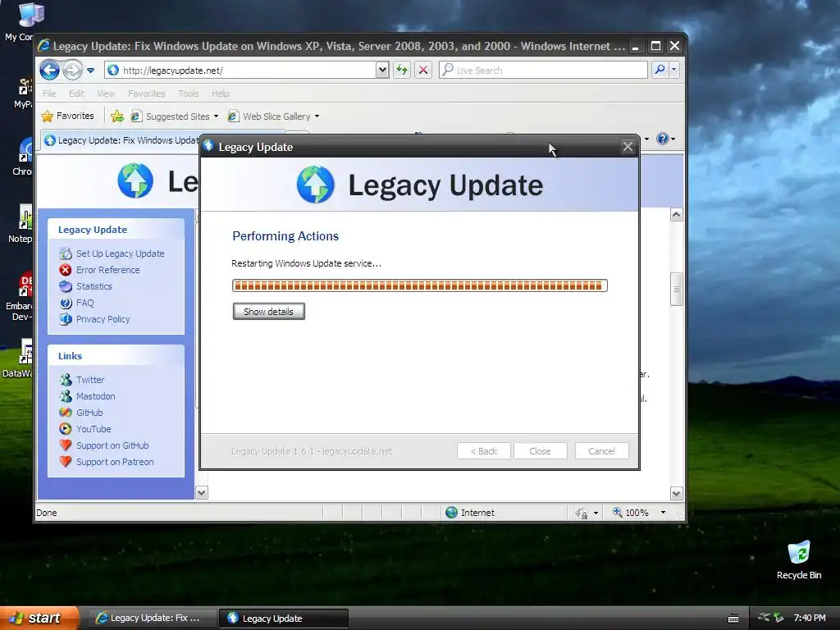Image resolution: width=840 pixels, height=630 pixels.
Task: Click the Favorites star button
Action: [x=68, y=116]
